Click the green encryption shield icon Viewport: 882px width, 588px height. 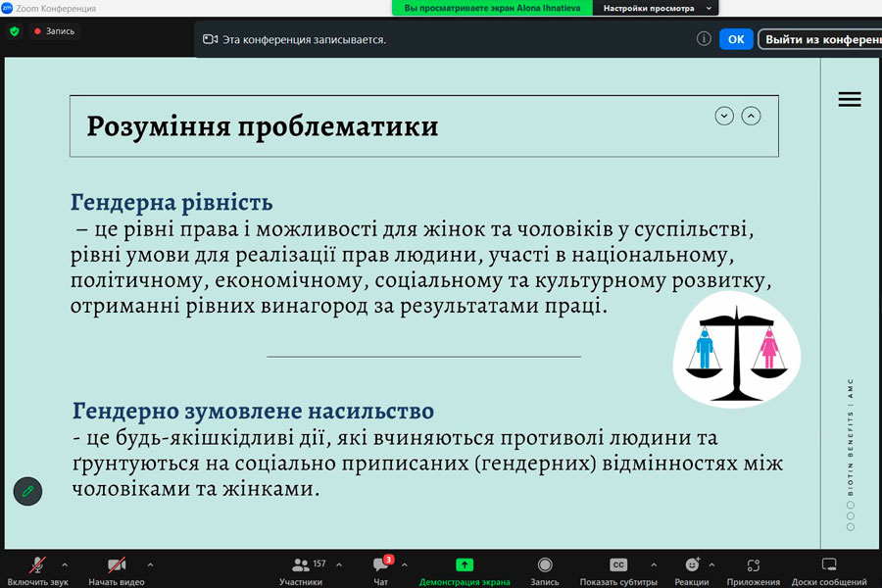click(x=15, y=31)
